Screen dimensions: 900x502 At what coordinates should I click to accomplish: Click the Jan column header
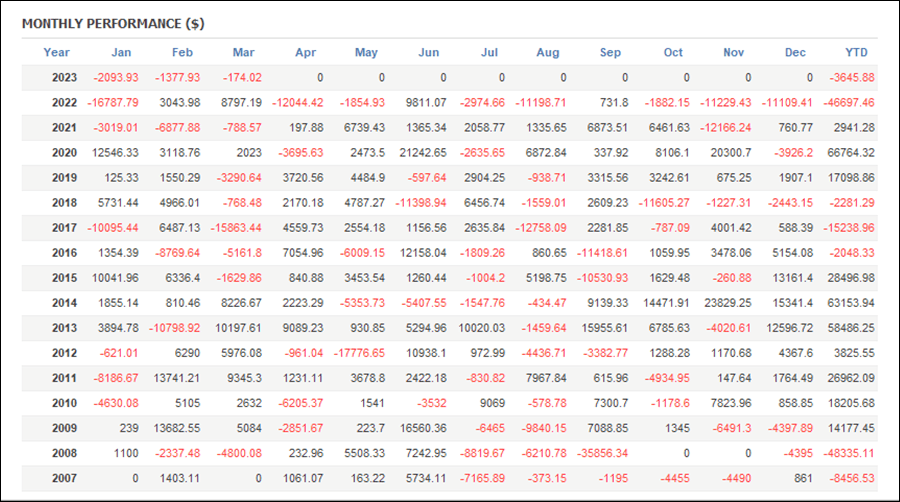click(x=121, y=52)
